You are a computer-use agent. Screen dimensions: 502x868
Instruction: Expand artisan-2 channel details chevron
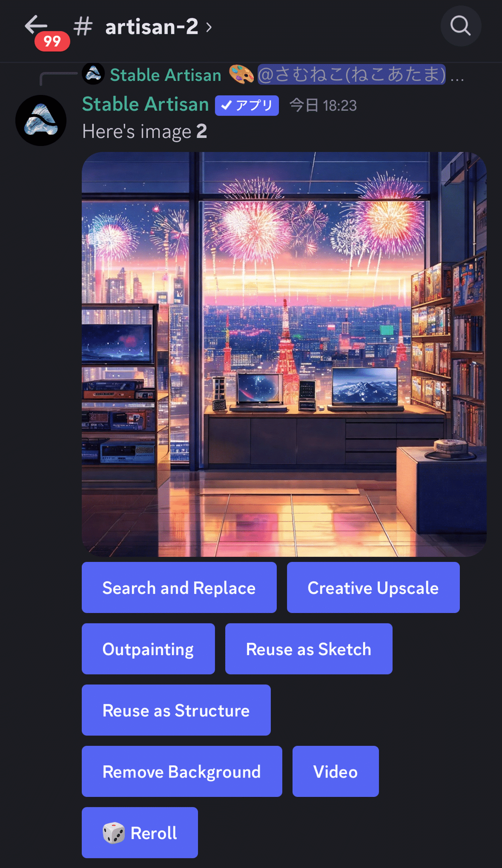coord(208,27)
